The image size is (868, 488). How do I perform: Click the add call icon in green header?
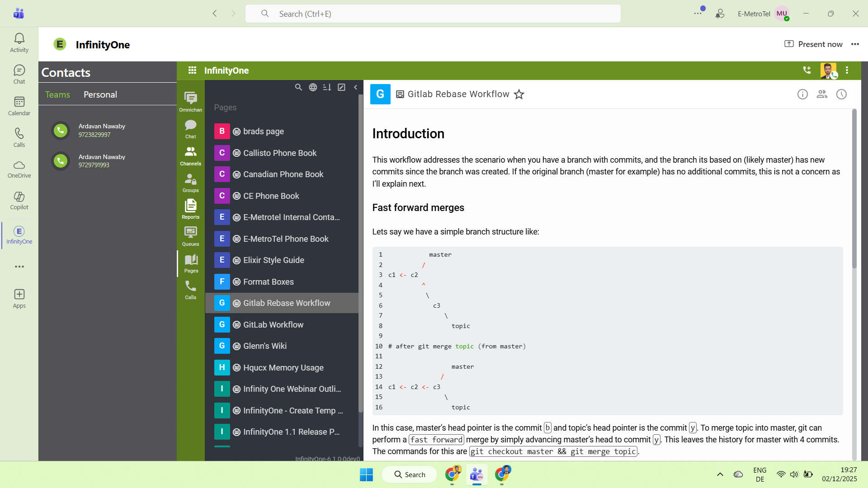807,70
